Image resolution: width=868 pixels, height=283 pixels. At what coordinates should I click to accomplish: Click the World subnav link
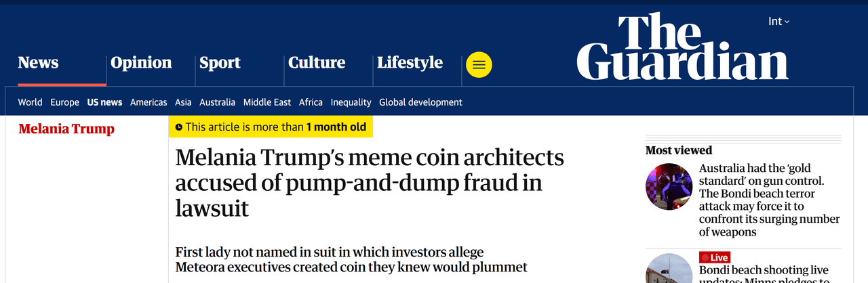(x=30, y=102)
